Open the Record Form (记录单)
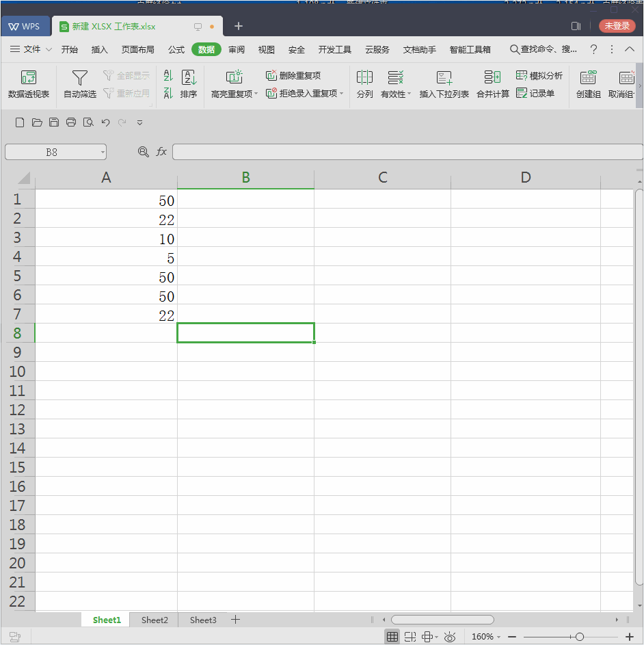Viewport: 644px width, 645px height. click(535, 94)
